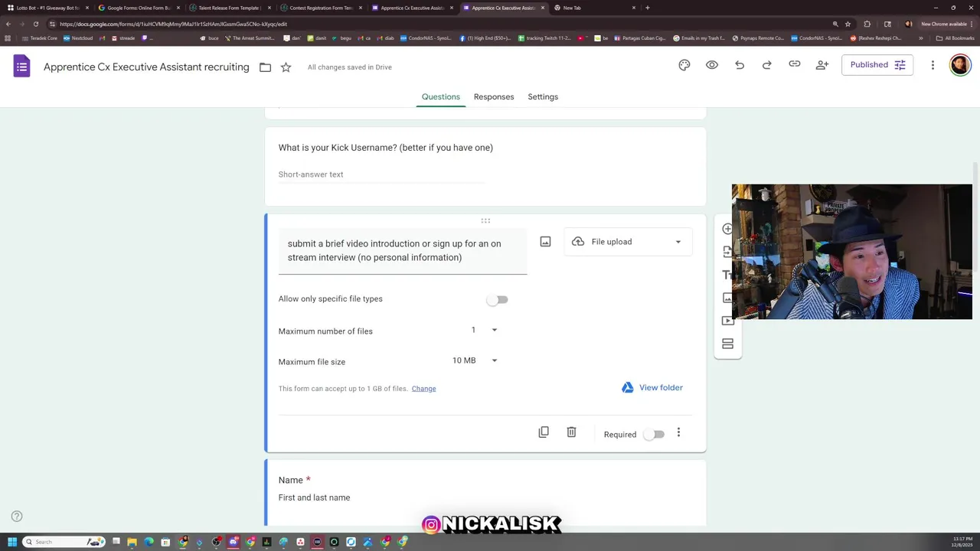Click the Name question title

tap(291, 480)
